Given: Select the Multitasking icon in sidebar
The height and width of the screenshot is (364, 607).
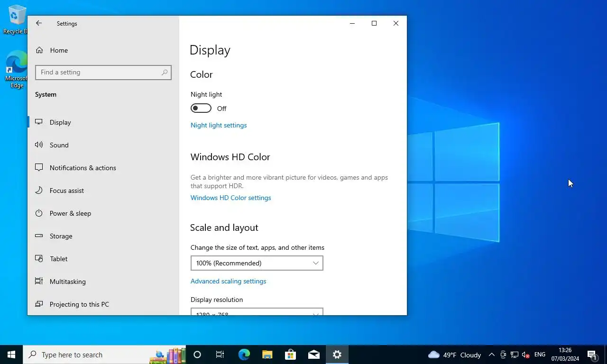Looking at the screenshot, I should coord(39,281).
